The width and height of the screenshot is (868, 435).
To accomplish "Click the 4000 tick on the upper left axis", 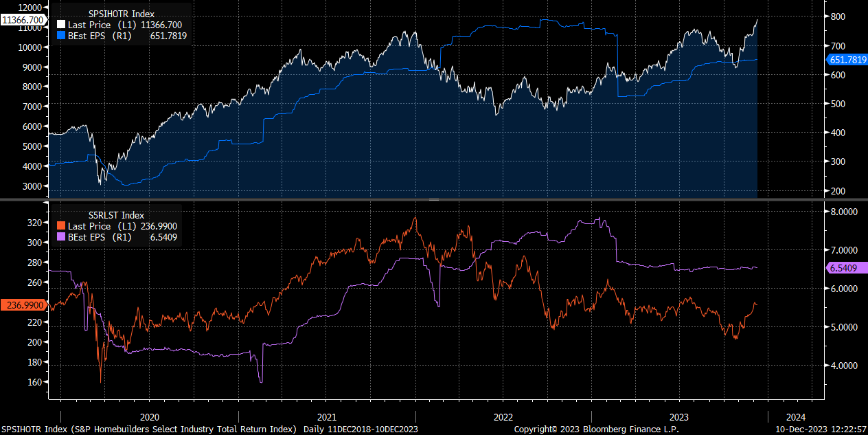I will point(34,166).
